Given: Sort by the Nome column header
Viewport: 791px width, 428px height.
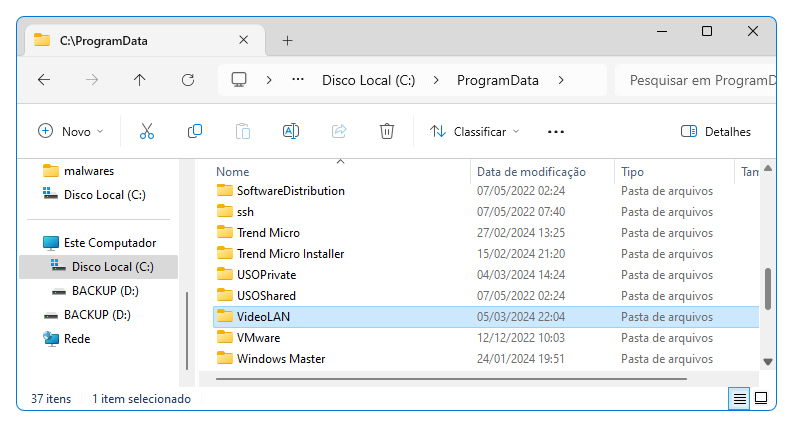Looking at the screenshot, I should [233, 172].
